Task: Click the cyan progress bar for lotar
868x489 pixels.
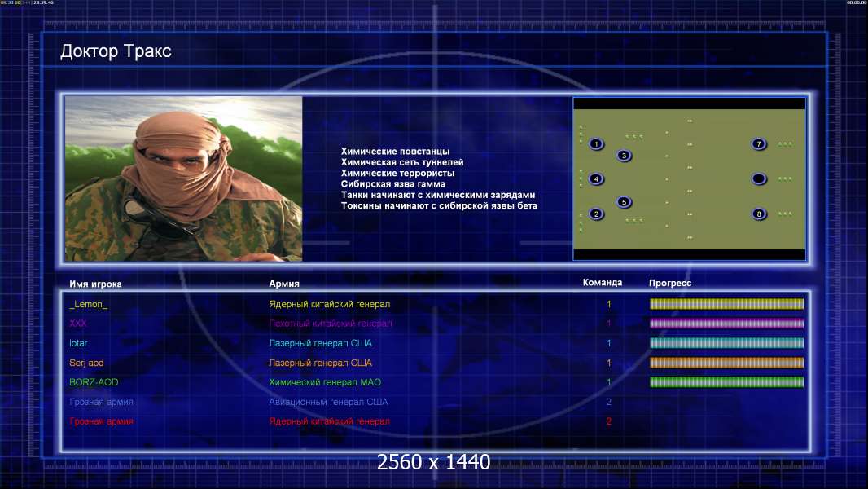Action: click(x=726, y=343)
